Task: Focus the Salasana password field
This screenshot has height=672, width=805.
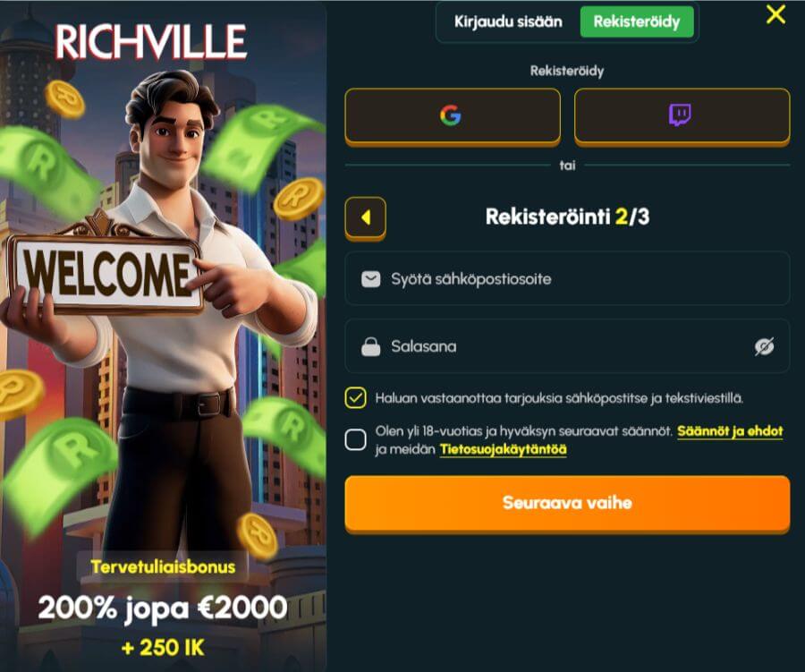Action: [x=567, y=347]
